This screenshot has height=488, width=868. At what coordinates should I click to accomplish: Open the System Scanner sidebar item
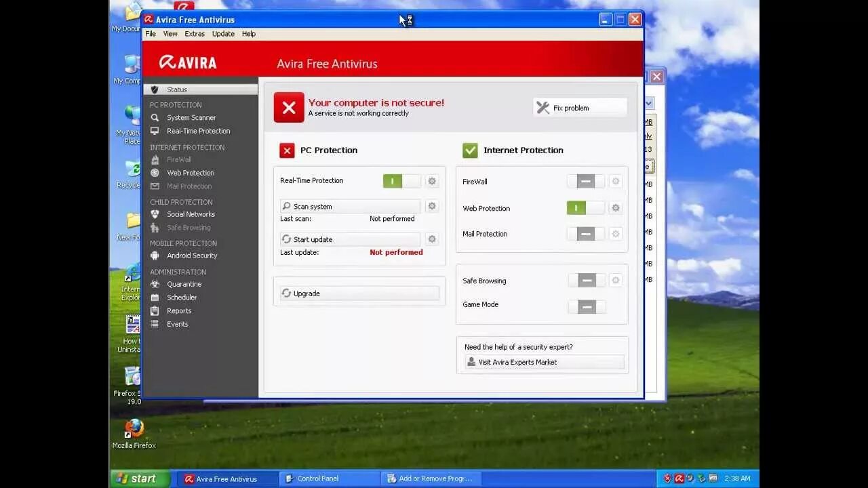(x=191, y=118)
